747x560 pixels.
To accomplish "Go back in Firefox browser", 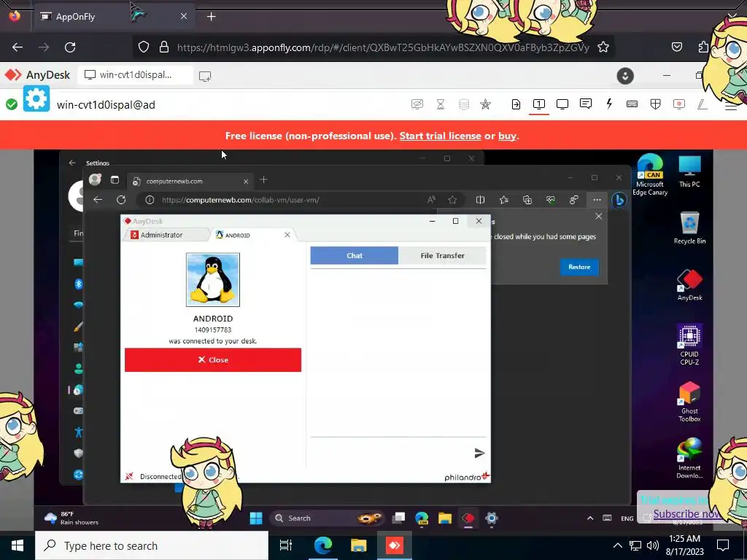I will 18,47.
